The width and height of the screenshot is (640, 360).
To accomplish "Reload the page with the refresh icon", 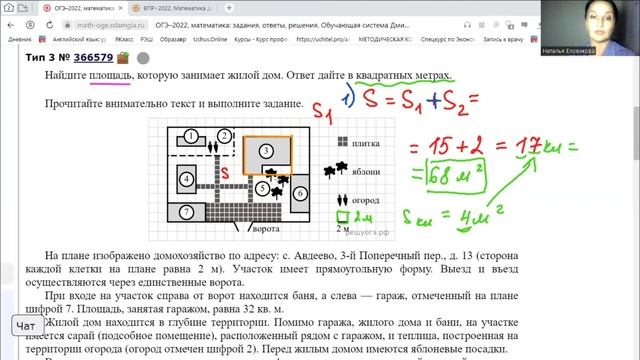I will pyautogui.click(x=49, y=25).
